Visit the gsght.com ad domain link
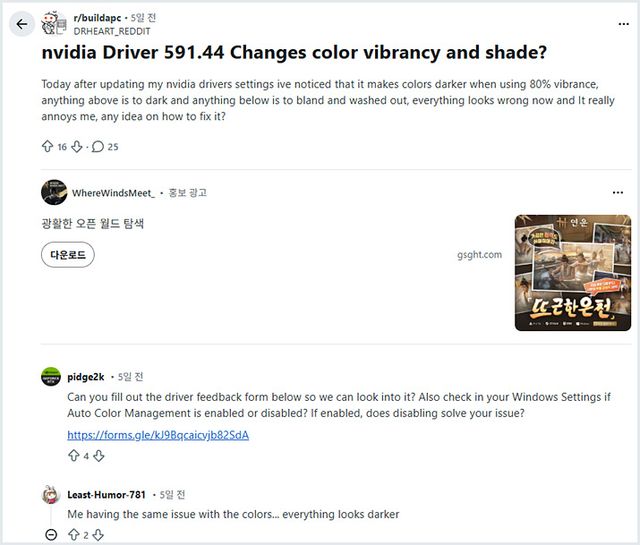Screen dimensions: 640x545 480,255
